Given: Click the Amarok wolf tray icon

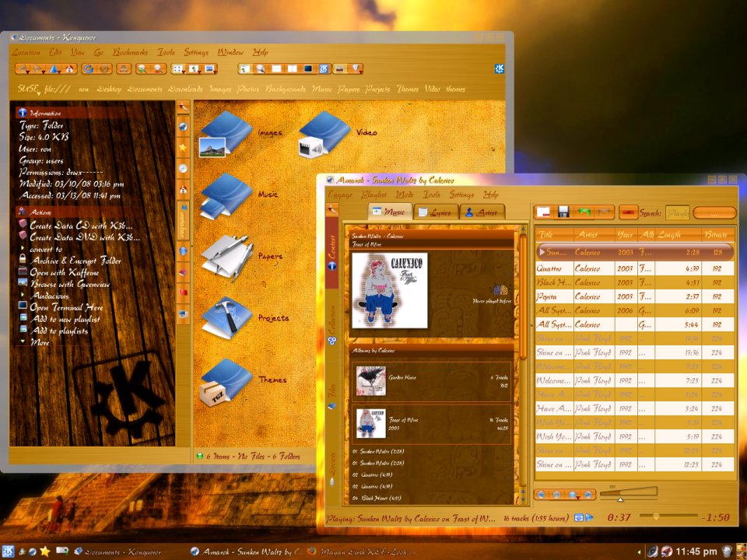Looking at the screenshot, I should click(667, 551).
